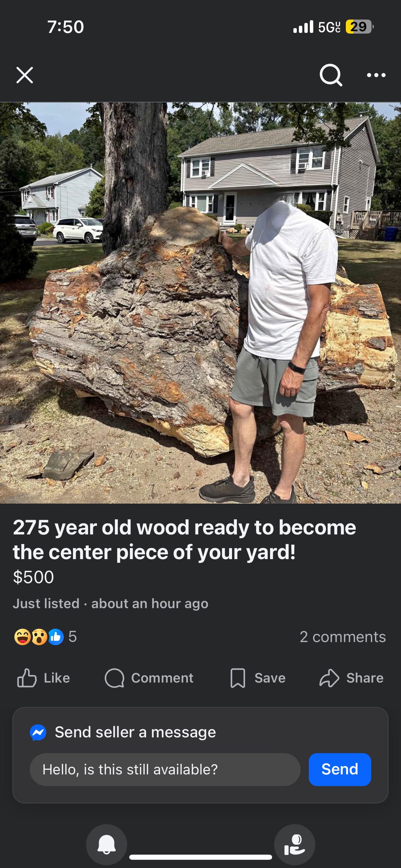Screen dimensions: 401x868
Task: Send the message with the Send button
Action: click(340, 770)
